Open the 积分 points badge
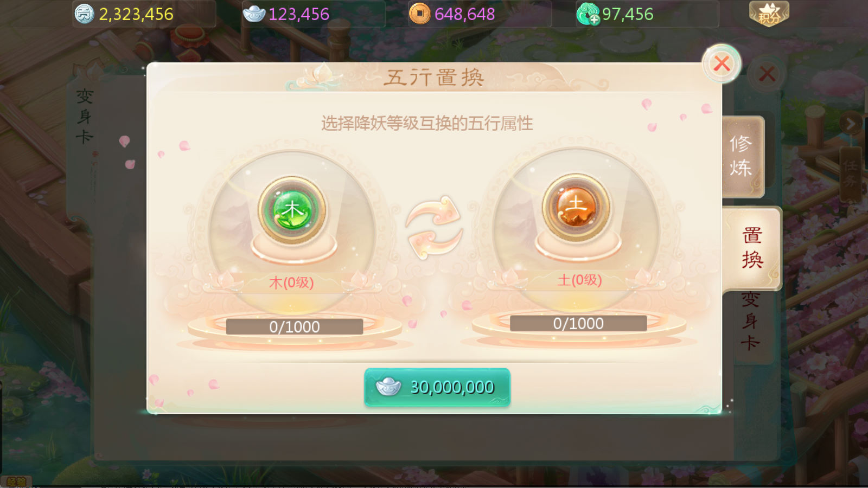Viewport: 868px width, 488px height. point(769,14)
